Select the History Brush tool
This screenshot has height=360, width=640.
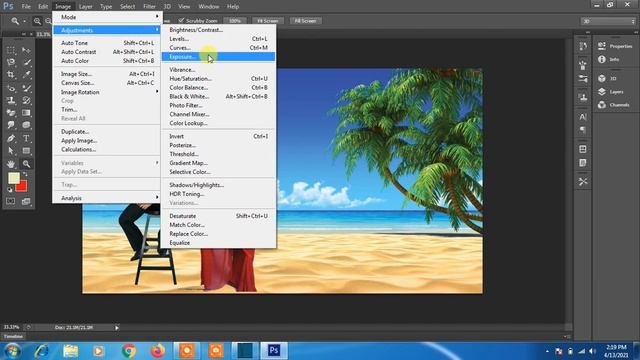[26, 100]
